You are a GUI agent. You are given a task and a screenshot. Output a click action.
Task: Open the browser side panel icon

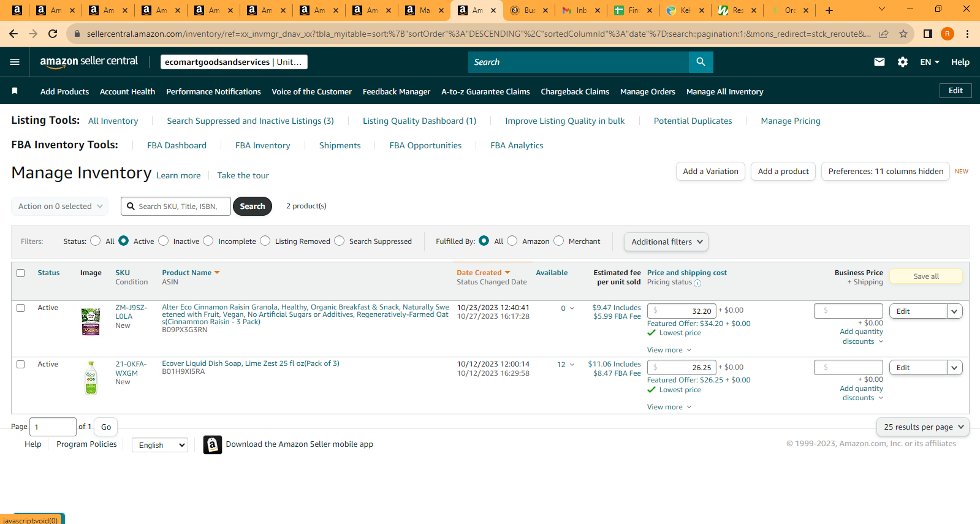(928, 34)
